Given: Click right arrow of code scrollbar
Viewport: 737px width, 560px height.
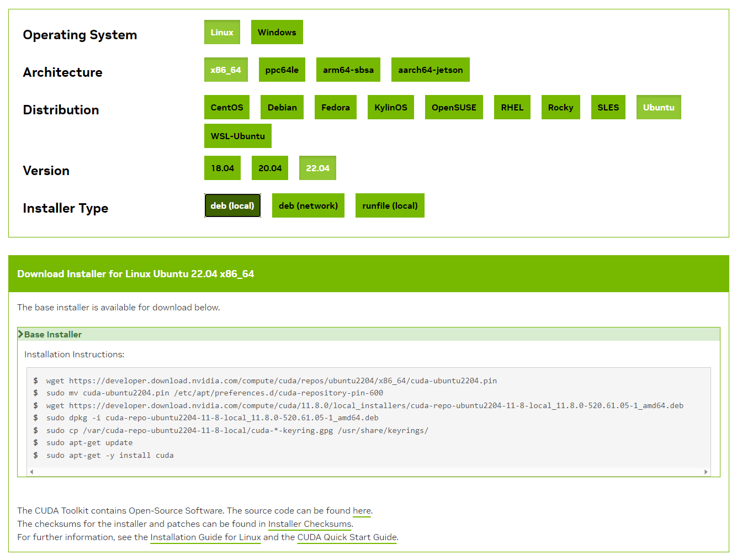Looking at the screenshot, I should click(x=706, y=472).
